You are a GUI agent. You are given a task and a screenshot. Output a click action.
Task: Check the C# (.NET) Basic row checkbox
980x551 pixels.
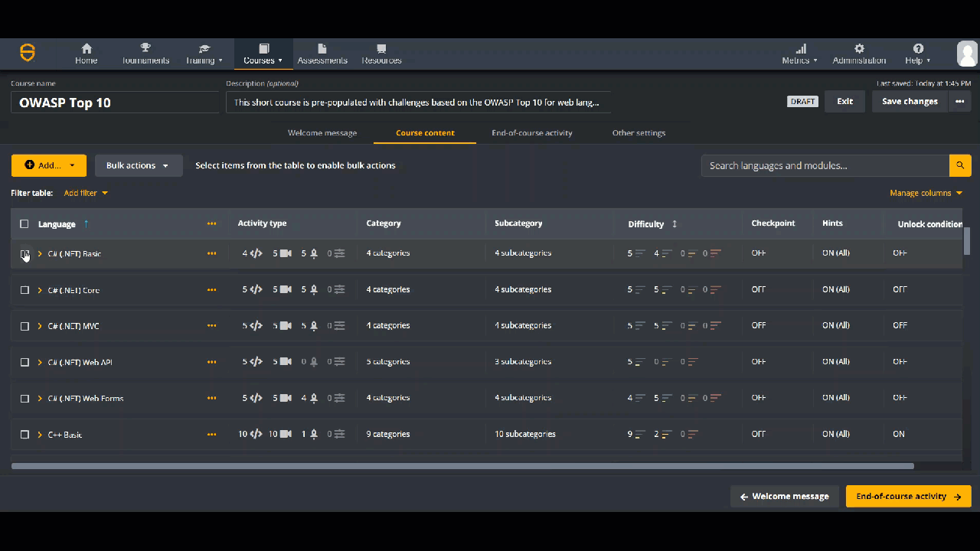[x=24, y=253]
